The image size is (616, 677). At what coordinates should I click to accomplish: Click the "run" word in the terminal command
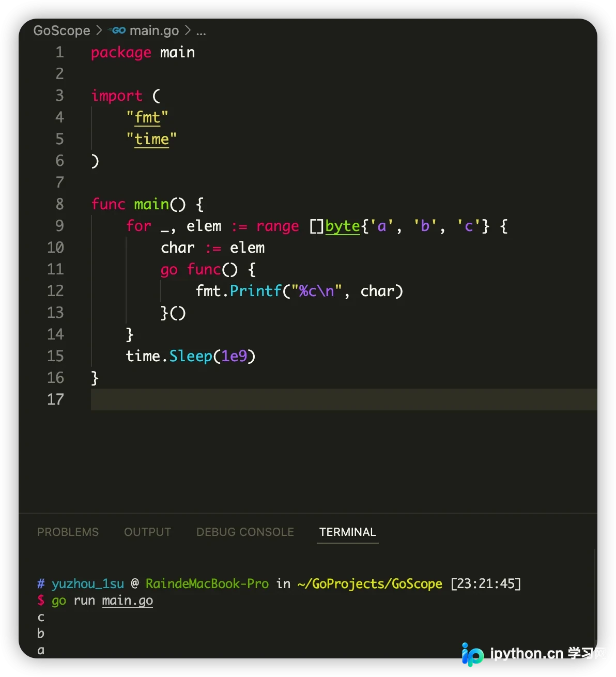coord(84,601)
